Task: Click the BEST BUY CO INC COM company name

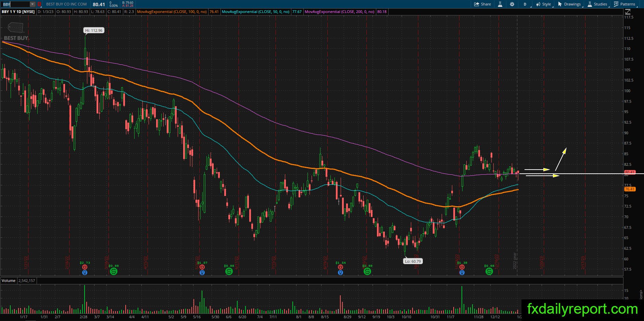Action: pyautogui.click(x=66, y=4)
